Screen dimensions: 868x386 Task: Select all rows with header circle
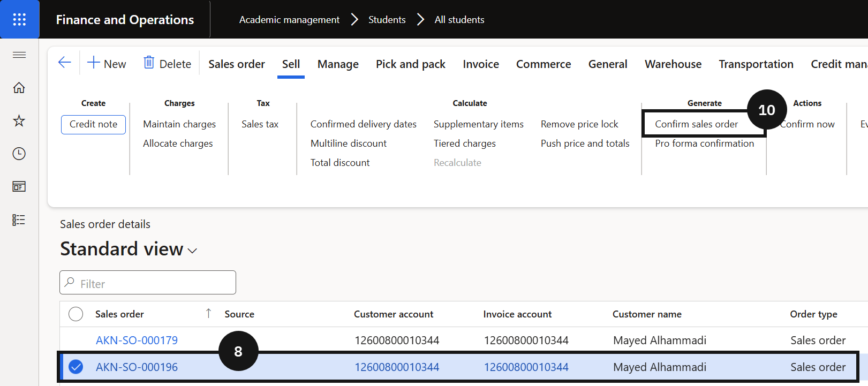tap(76, 314)
